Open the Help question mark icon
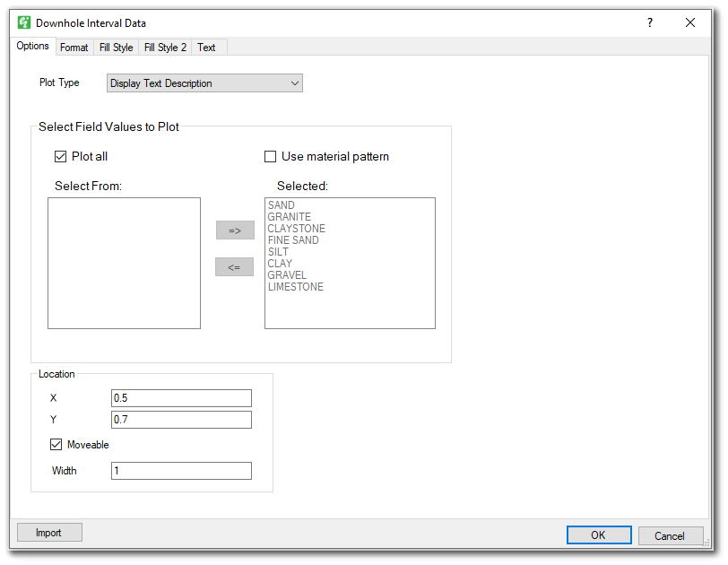728x565 pixels. [x=649, y=22]
